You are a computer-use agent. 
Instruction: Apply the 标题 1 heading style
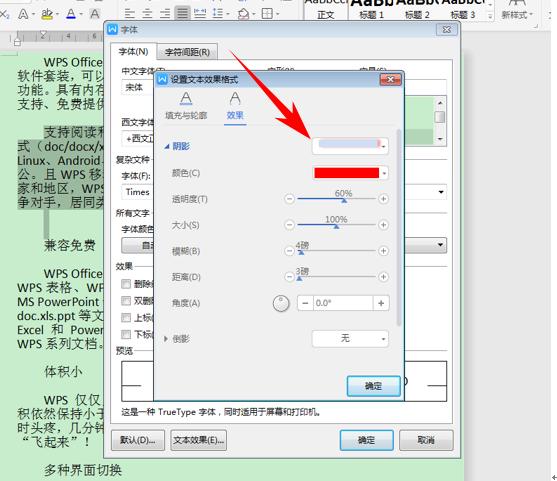coord(372,10)
